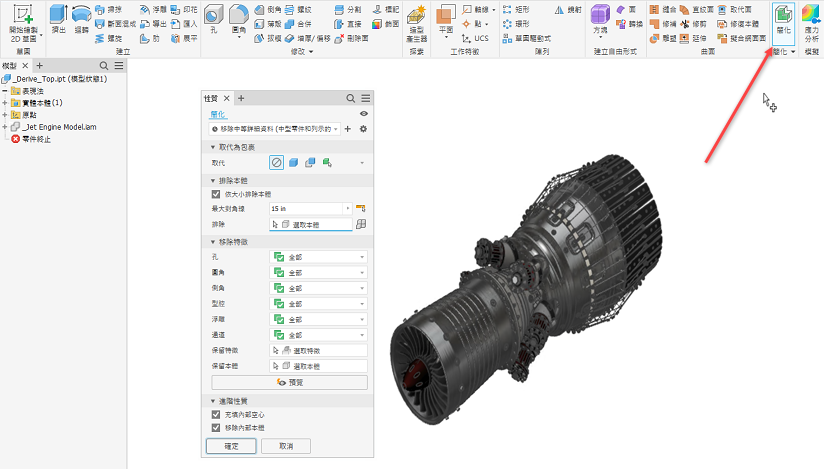Toggle the eye visibility icon in Properties panel

364,114
